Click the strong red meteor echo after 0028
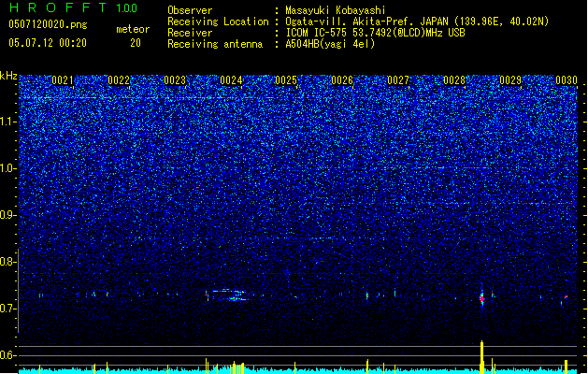The image size is (588, 374). tap(482, 298)
